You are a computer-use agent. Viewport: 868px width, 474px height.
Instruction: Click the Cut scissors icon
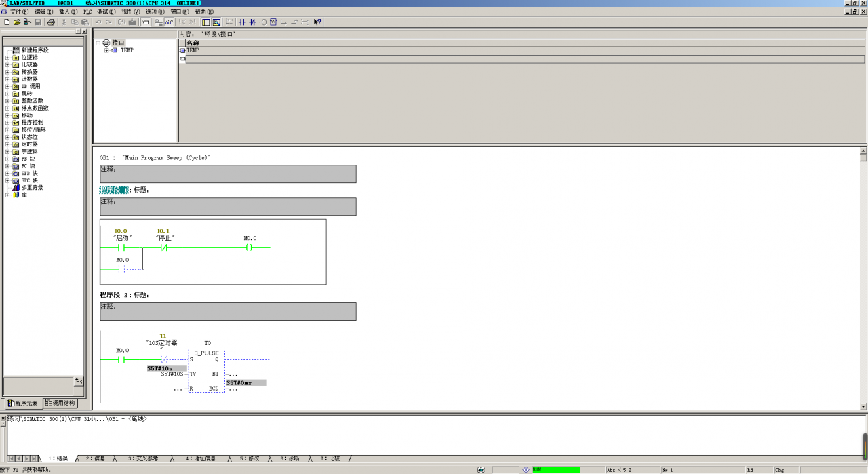[x=64, y=22]
